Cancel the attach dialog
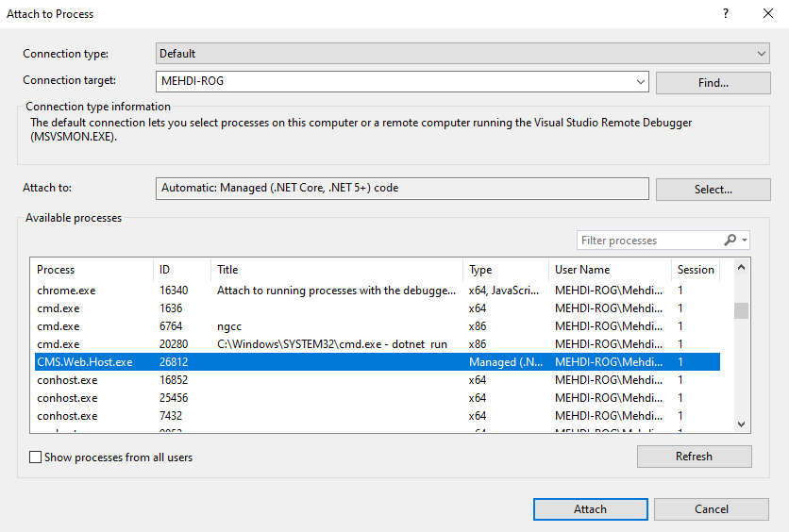Image resolution: width=789 pixels, height=532 pixels. tap(712, 509)
